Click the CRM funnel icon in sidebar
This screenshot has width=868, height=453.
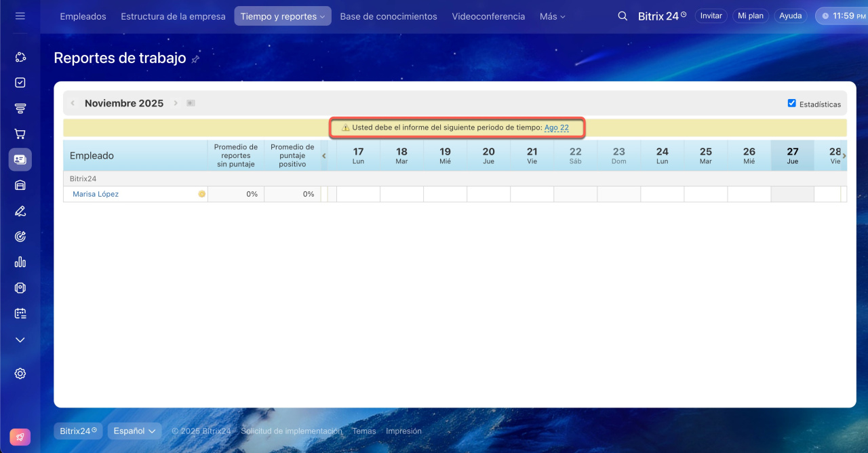[x=20, y=109]
